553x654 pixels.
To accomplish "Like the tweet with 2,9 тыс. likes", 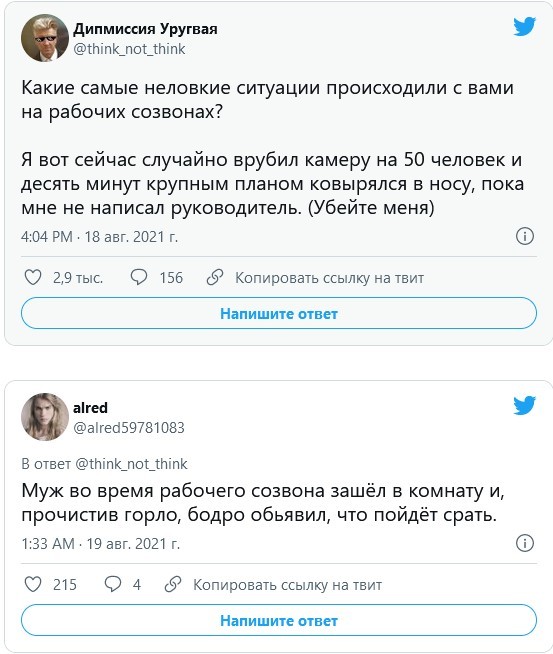I will (x=33, y=277).
